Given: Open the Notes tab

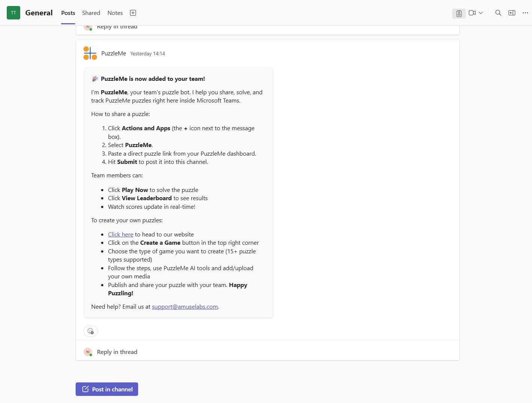Looking at the screenshot, I should pyautogui.click(x=115, y=13).
